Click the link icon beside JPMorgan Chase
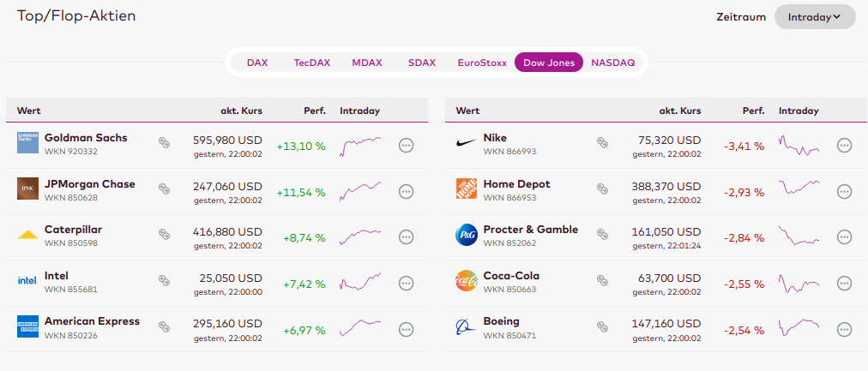This screenshot has height=371, width=868. point(165,188)
